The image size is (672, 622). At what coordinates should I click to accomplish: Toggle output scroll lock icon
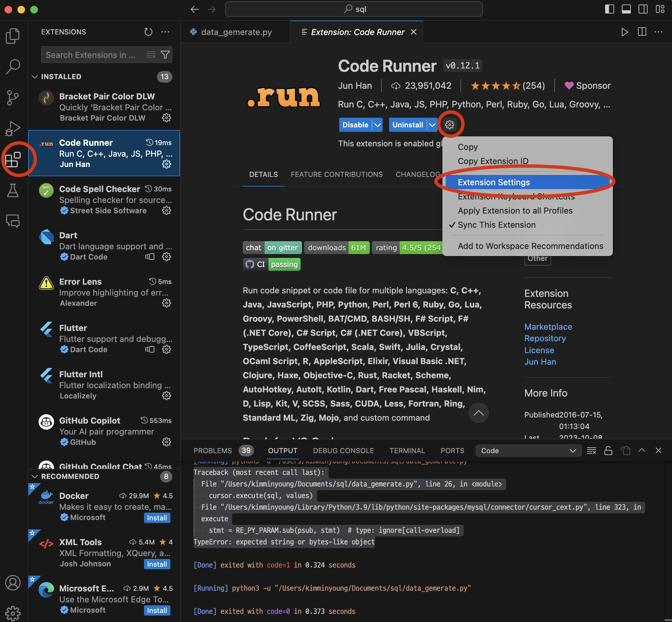tap(608, 450)
